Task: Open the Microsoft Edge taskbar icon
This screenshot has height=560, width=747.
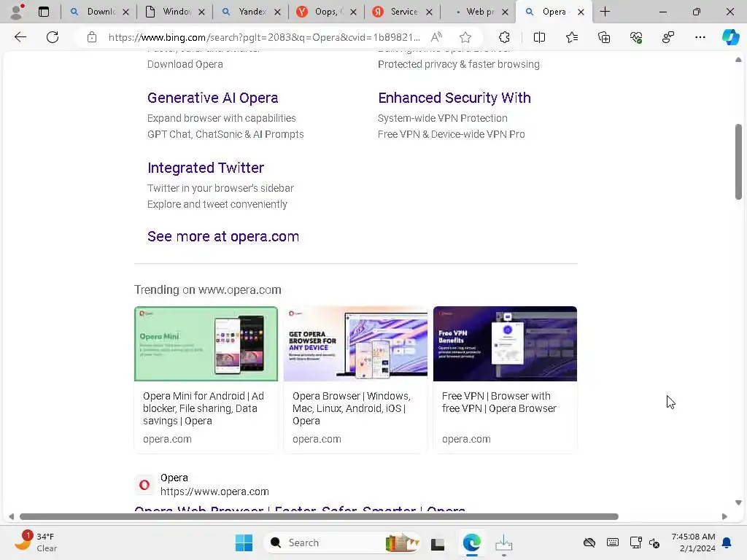Action: [471, 542]
